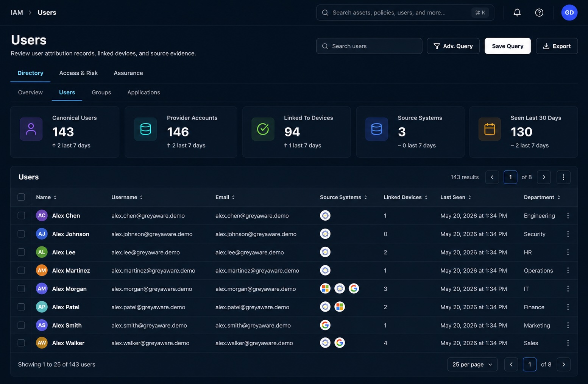Toggle the select-all checkbox in table header

pyautogui.click(x=21, y=197)
